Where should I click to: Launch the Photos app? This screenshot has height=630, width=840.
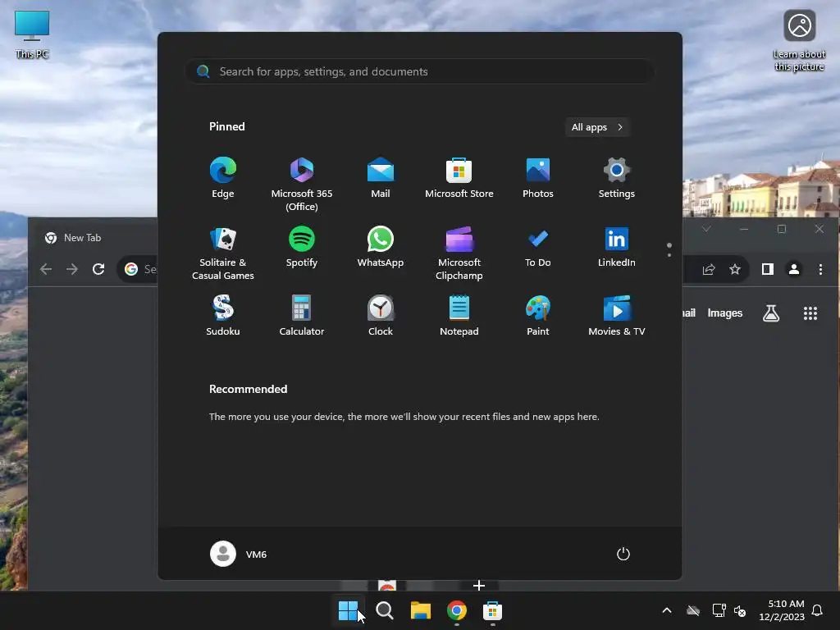pos(538,178)
